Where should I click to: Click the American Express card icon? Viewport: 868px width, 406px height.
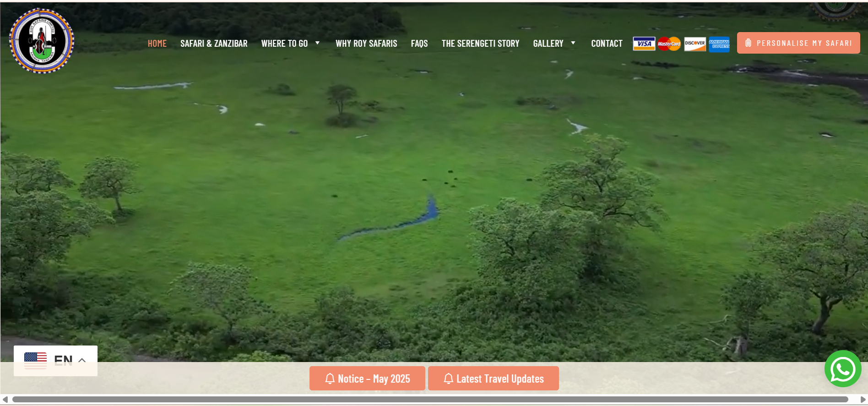coord(719,44)
